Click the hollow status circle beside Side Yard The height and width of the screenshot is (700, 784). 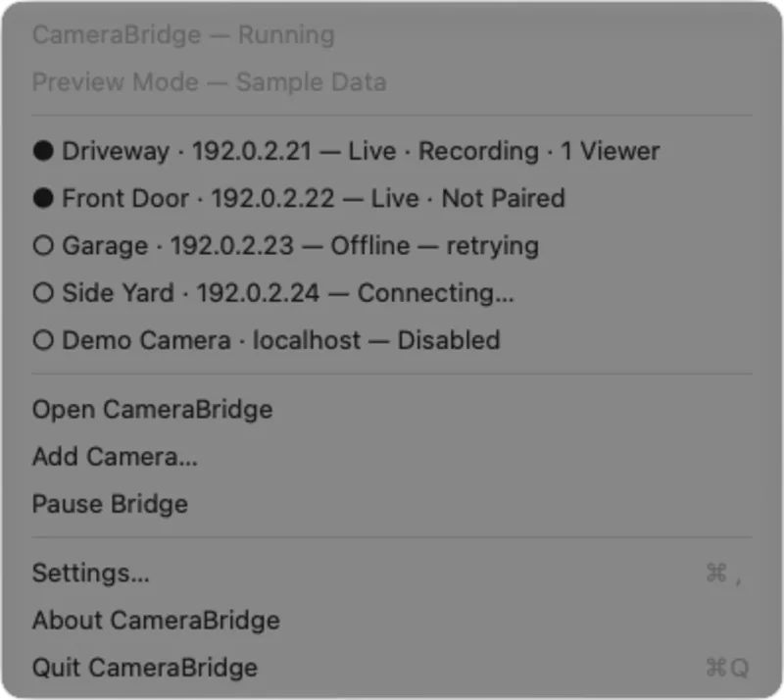(43, 293)
